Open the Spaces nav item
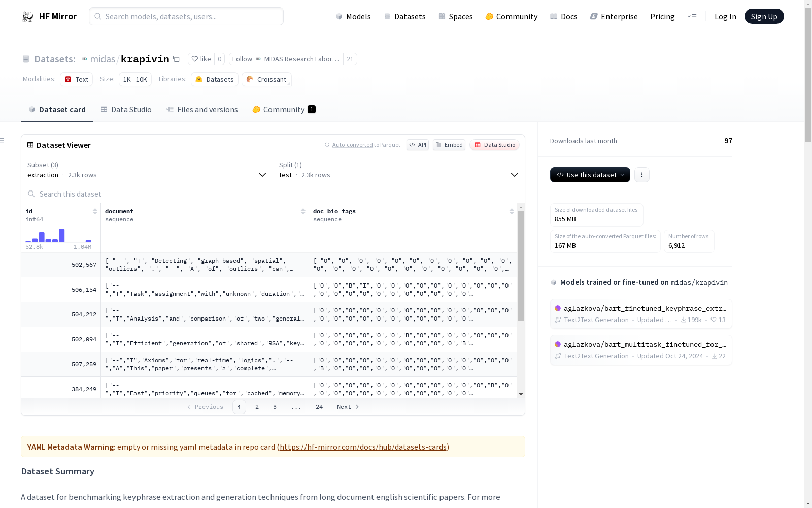The height and width of the screenshot is (508, 812). pyautogui.click(x=456, y=16)
